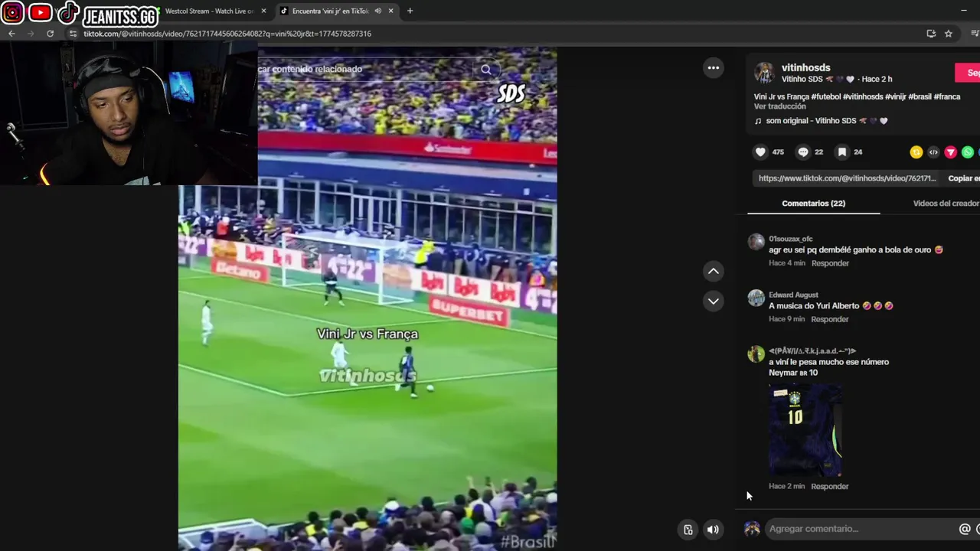Click the Instagram overlay icon

13,12
